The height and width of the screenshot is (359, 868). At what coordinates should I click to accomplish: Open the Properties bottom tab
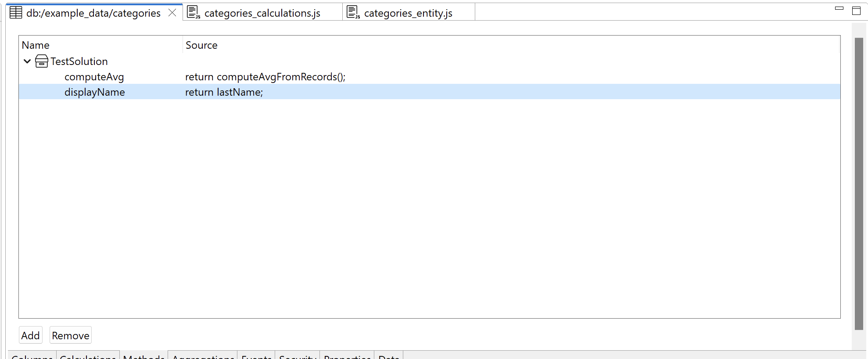[x=347, y=356]
